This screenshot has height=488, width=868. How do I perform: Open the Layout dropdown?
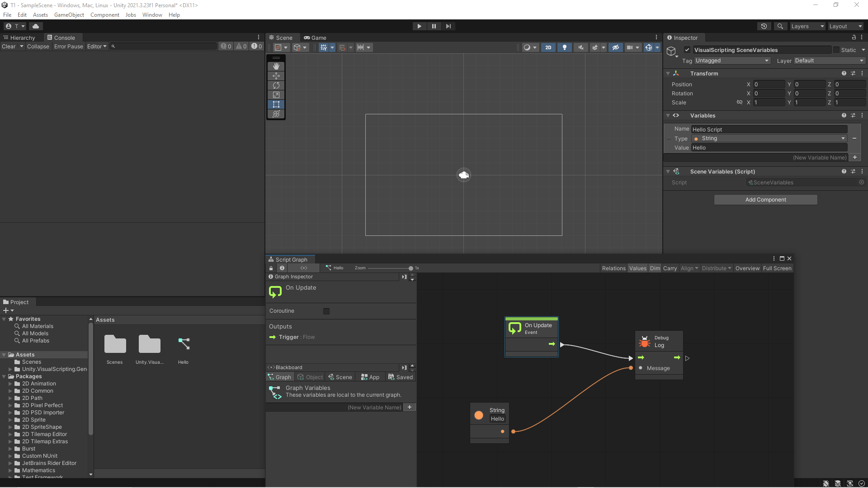point(845,26)
